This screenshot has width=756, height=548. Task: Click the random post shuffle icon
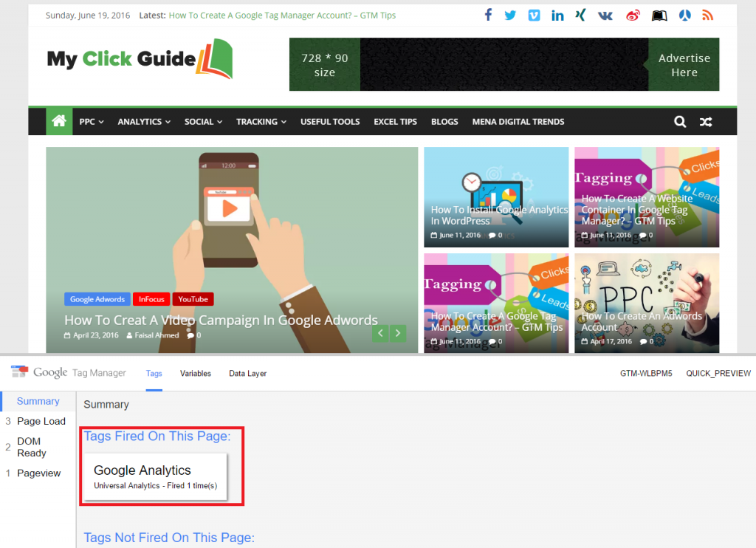click(x=706, y=122)
